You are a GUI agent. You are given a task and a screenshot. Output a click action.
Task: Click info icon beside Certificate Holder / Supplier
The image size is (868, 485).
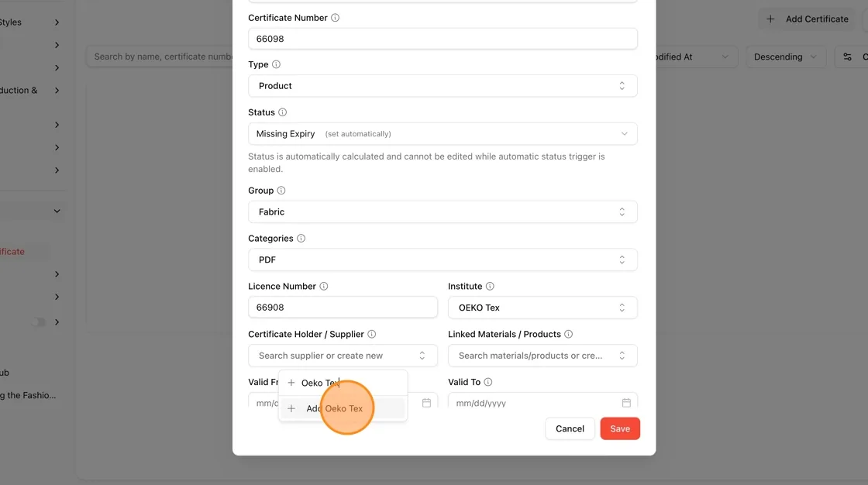coord(372,335)
